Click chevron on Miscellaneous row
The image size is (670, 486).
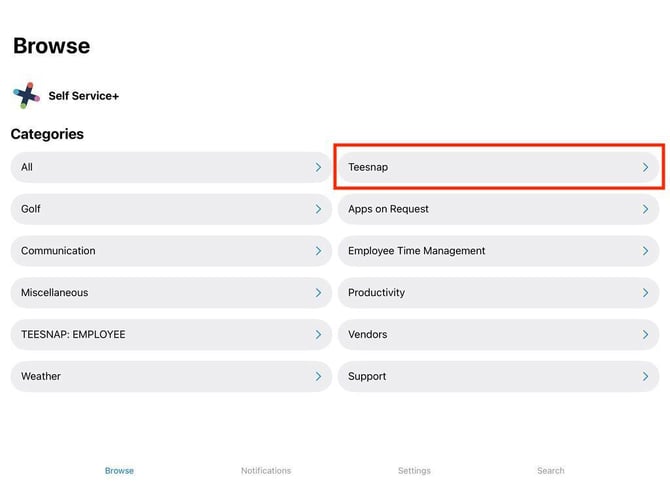(318, 293)
